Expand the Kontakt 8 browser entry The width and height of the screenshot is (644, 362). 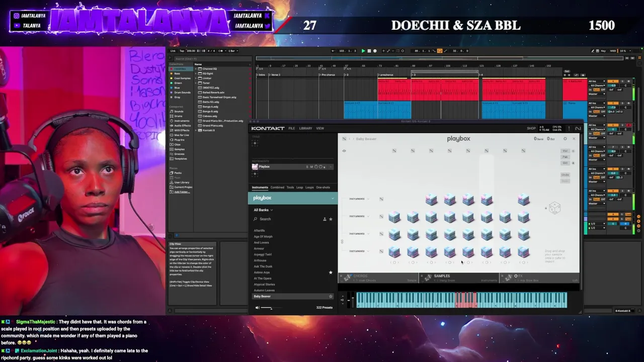tap(196, 130)
